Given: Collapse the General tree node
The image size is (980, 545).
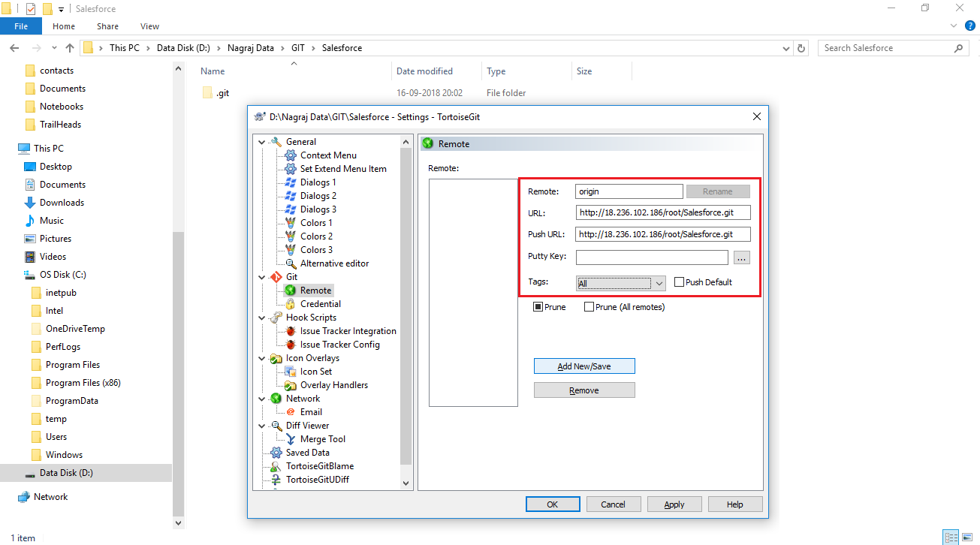Looking at the screenshot, I should (x=261, y=142).
